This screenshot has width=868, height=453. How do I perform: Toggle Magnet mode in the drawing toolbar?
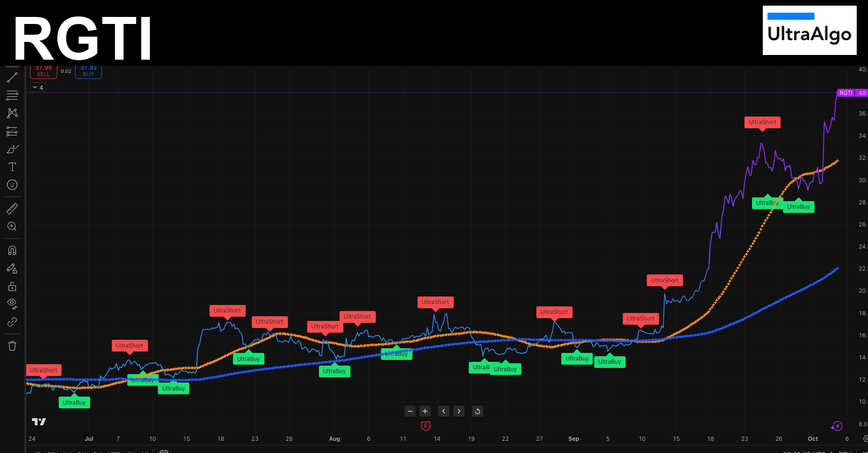12,250
